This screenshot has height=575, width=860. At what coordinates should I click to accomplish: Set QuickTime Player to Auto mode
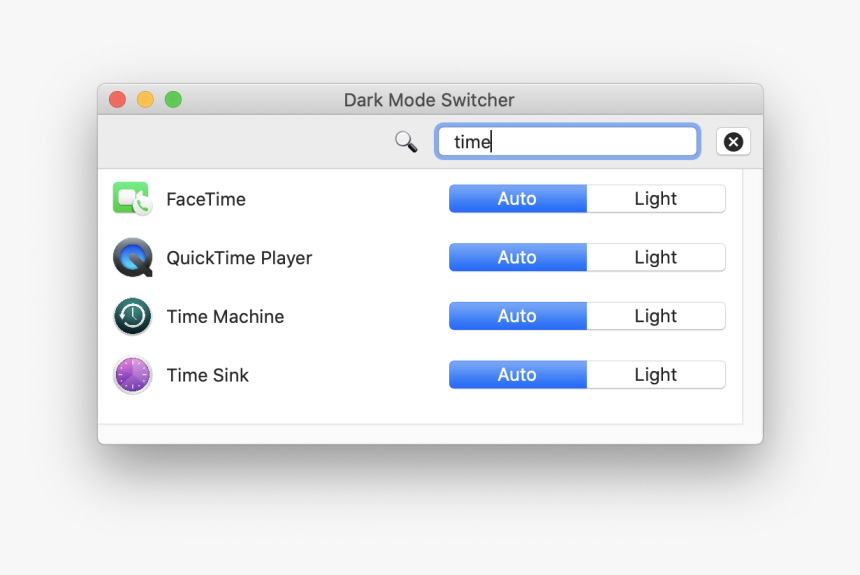pyautogui.click(x=518, y=257)
